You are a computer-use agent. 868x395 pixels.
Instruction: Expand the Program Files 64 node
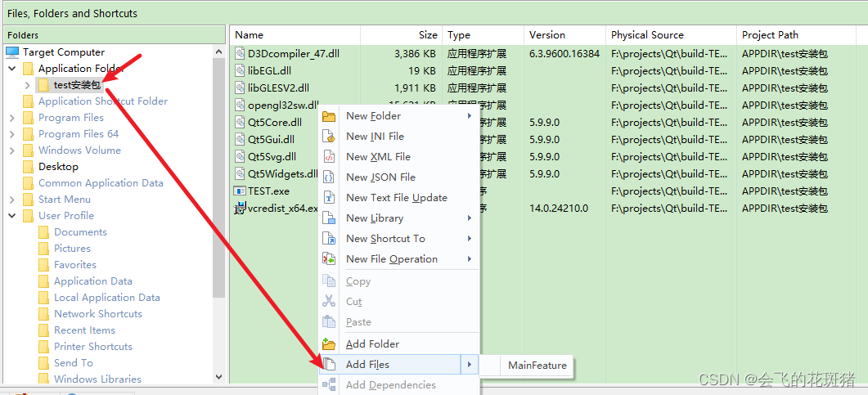[12, 134]
